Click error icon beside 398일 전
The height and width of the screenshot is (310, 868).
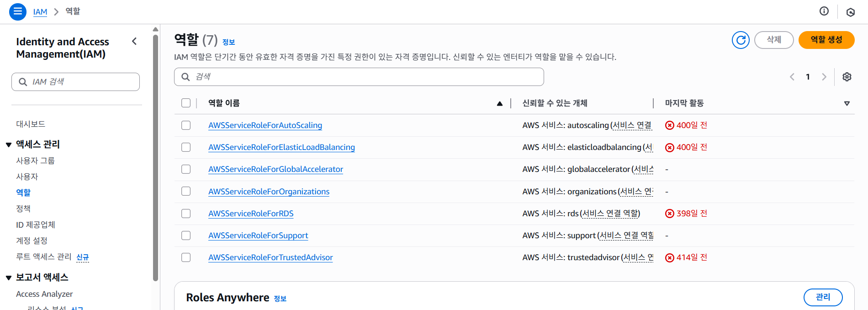point(669,214)
